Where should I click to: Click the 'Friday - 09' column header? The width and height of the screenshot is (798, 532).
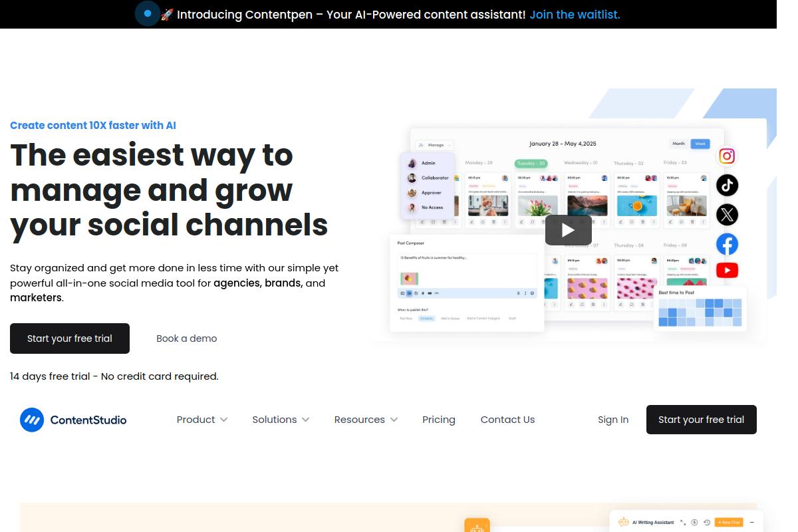(675, 245)
